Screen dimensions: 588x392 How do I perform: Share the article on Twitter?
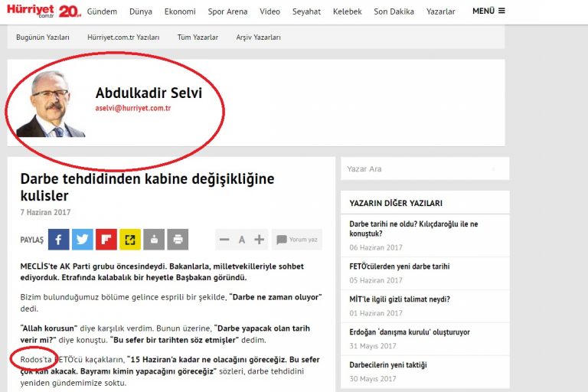tap(82, 240)
